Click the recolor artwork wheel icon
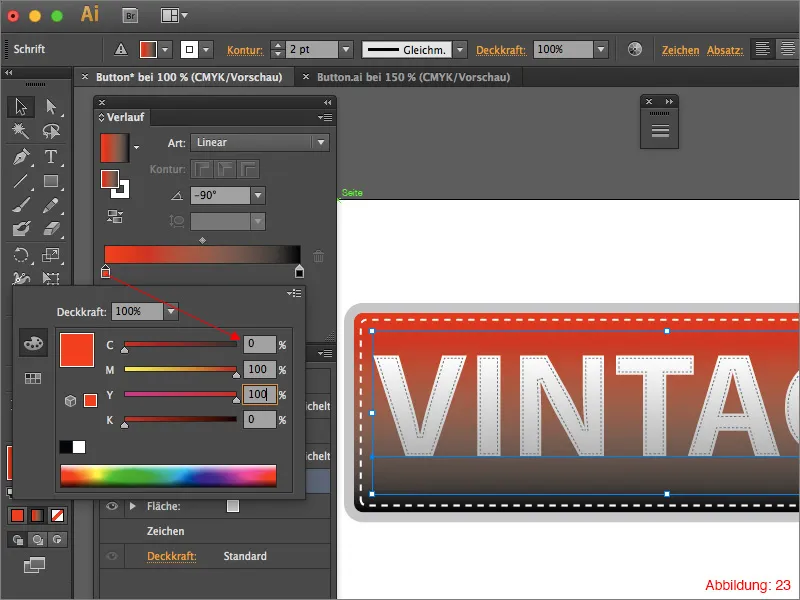The width and height of the screenshot is (800, 600). coord(635,49)
